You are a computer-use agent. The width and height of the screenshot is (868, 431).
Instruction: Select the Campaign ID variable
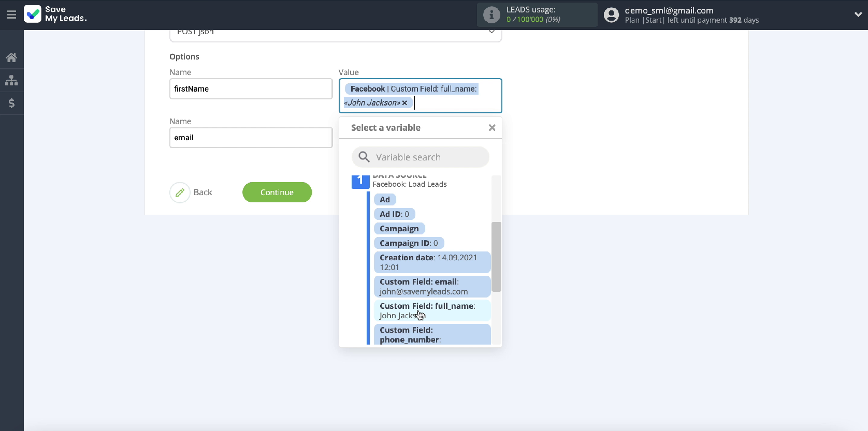(x=409, y=243)
